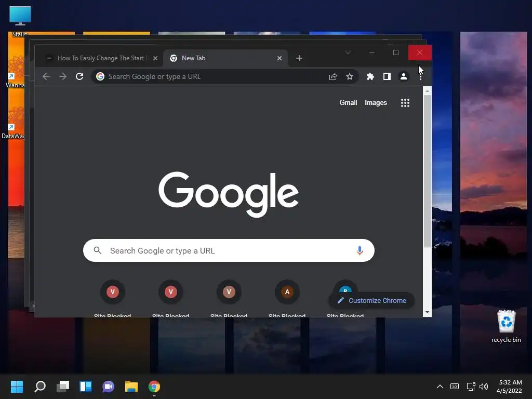Open the Chrome profile avatar icon
532x399 pixels.
click(x=403, y=77)
